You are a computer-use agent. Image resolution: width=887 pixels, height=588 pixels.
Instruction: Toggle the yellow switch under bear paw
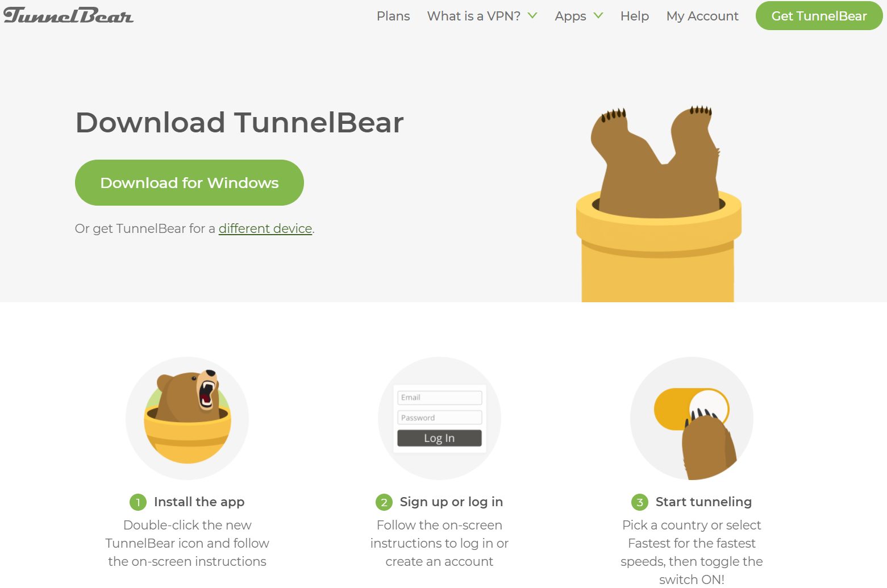(x=691, y=409)
